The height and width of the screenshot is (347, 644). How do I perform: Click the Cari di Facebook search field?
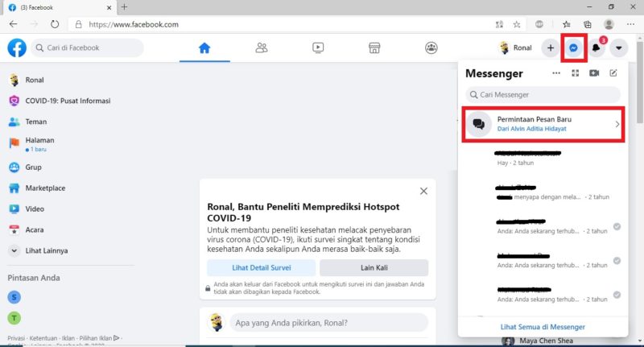point(87,48)
